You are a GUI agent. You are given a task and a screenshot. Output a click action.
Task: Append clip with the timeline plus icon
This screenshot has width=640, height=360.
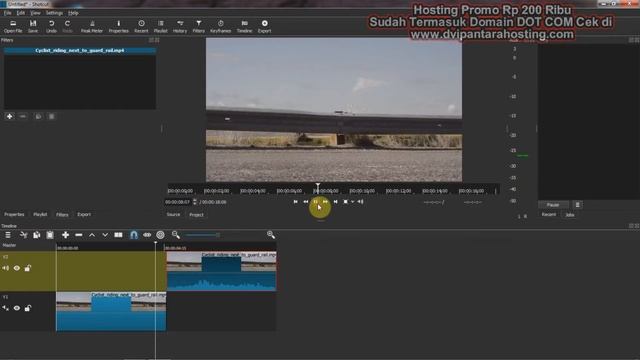point(65,235)
